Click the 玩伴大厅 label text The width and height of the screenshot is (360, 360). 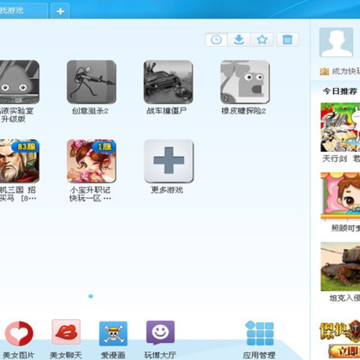tap(160, 355)
